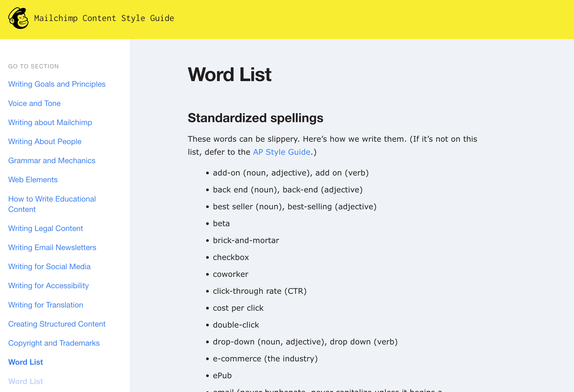Click the Standardized spellings heading
This screenshot has width=574, height=392.
255,118
